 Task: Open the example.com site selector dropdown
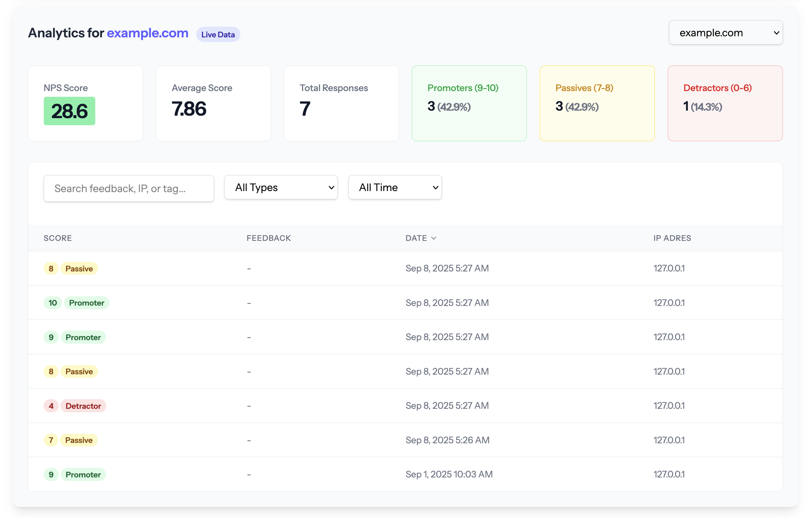click(x=725, y=33)
